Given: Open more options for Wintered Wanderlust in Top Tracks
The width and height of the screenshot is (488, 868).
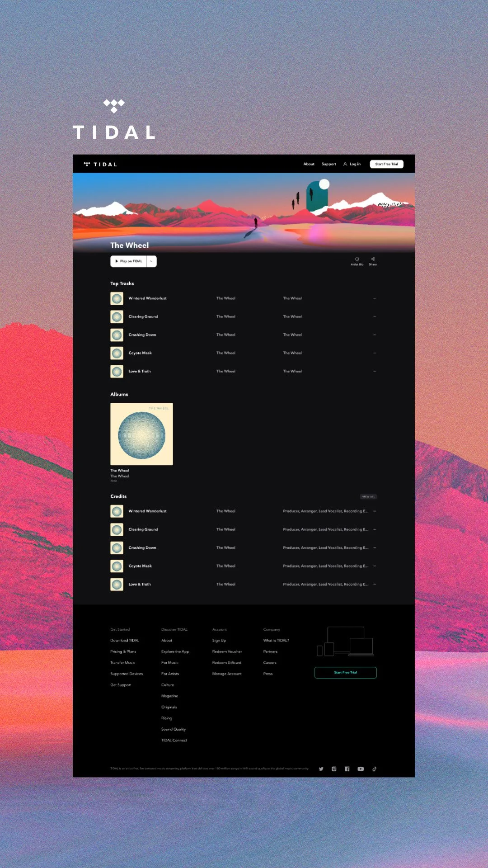Looking at the screenshot, I should [374, 298].
